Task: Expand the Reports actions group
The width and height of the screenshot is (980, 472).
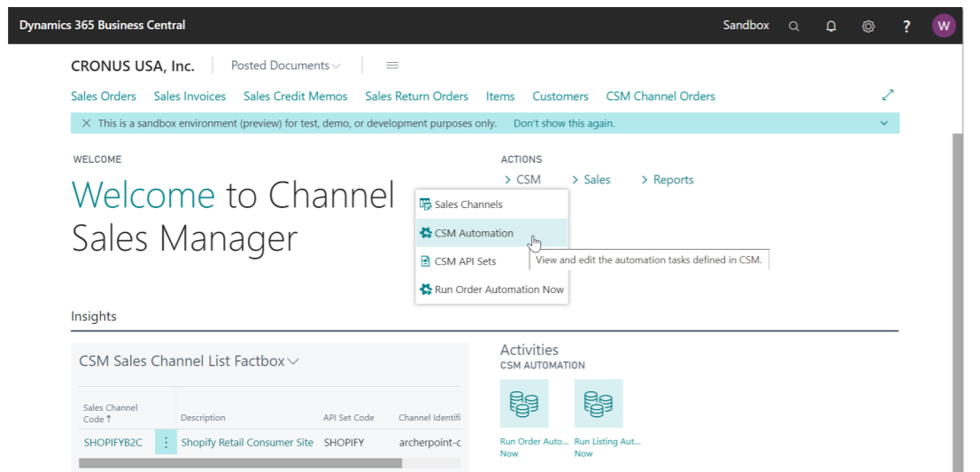Action: (667, 180)
